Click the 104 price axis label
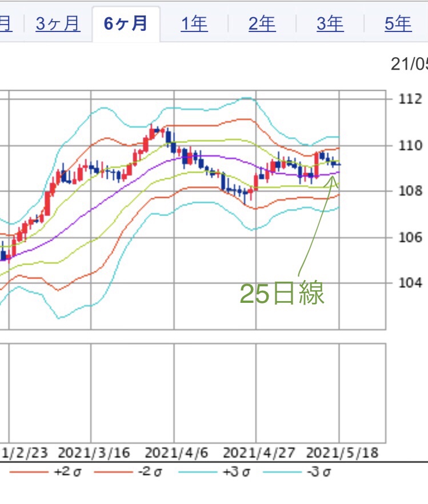The image size is (428, 504). 410,283
